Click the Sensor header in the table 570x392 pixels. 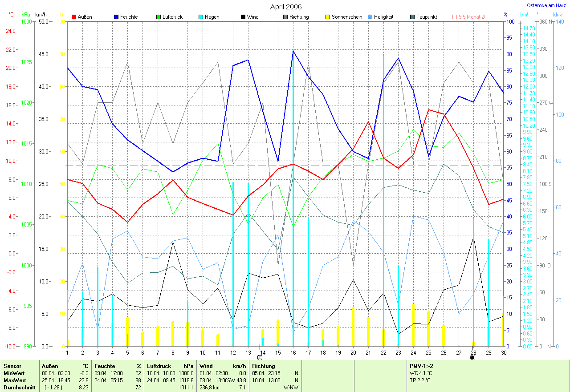point(12,366)
